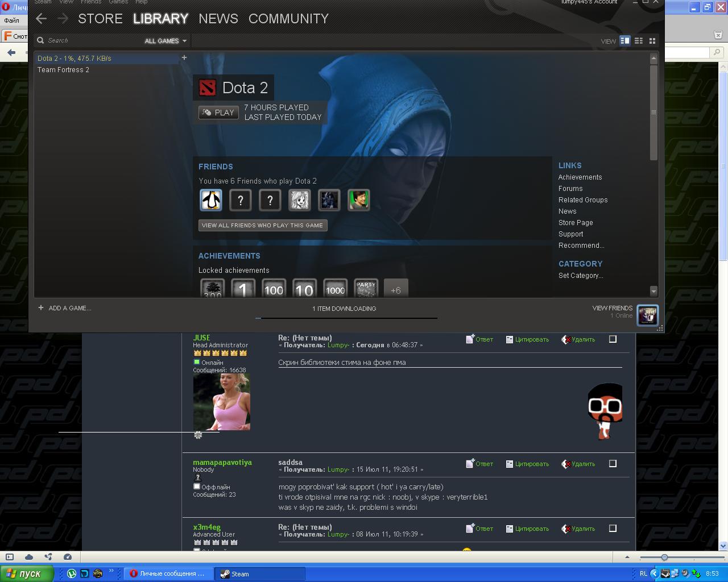Switch to the Steam taskbar button
Image resolution: width=728 pixels, height=582 pixels.
coord(260,573)
